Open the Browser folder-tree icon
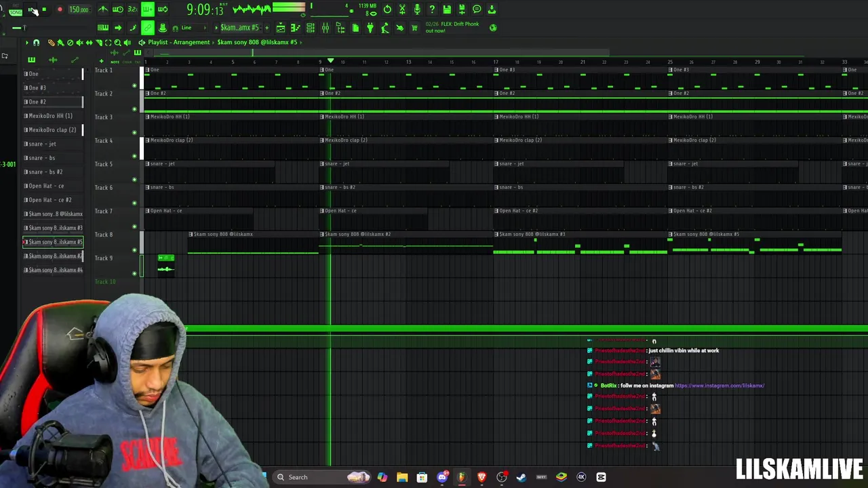The image size is (868, 488). coord(340,28)
